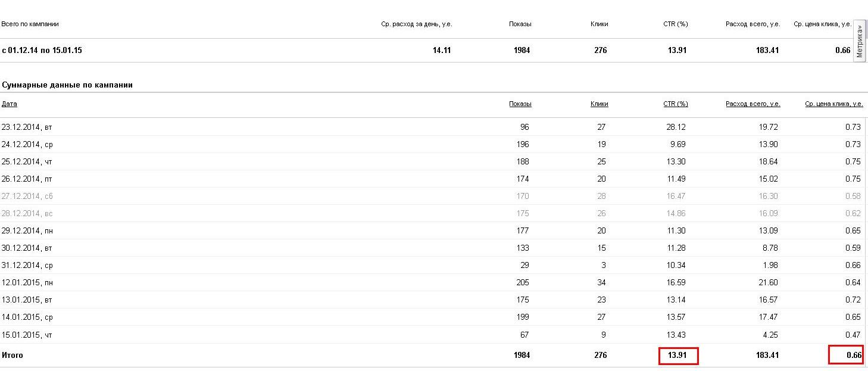Sort by CTR (%) column header
868x371 pixels.
[675, 104]
